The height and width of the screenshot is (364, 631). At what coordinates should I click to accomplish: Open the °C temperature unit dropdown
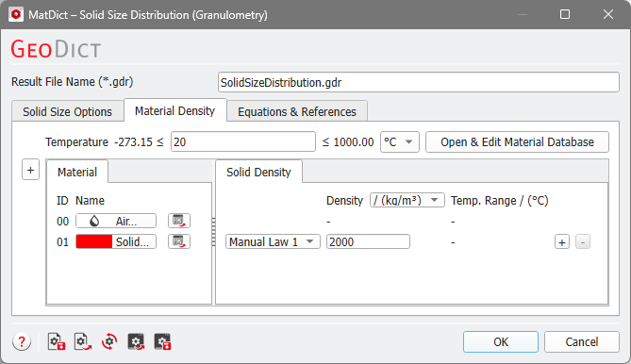(x=400, y=142)
